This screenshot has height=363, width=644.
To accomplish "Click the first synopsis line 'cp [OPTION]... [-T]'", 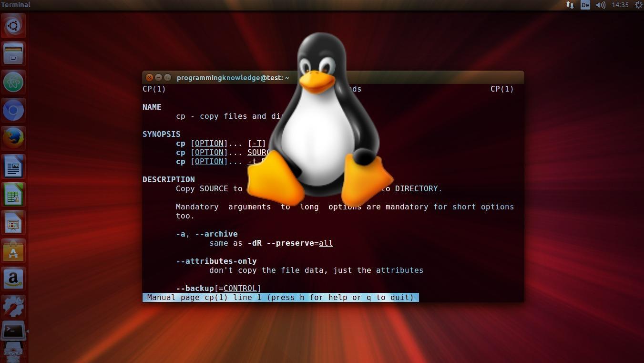I will (221, 143).
